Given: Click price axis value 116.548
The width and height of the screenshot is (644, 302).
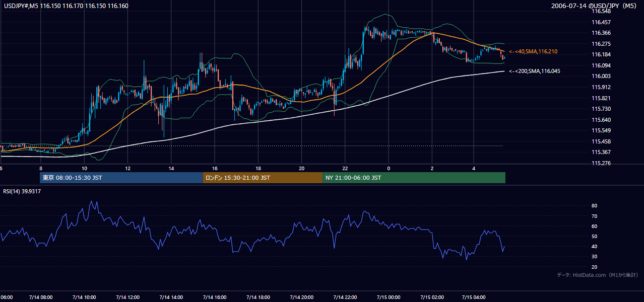Looking at the screenshot, I should pyautogui.click(x=602, y=11).
